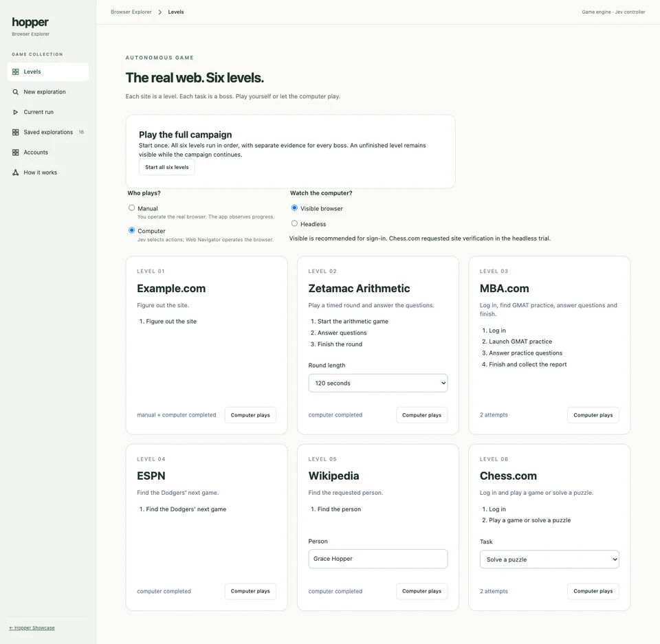
Task: Click the Chess.com level title
Action: (509, 476)
